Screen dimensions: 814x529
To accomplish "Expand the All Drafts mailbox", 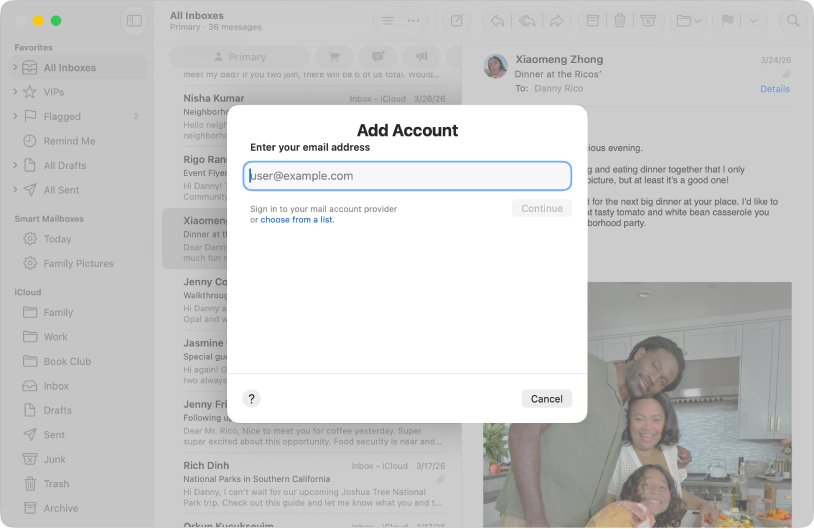I will (x=15, y=165).
